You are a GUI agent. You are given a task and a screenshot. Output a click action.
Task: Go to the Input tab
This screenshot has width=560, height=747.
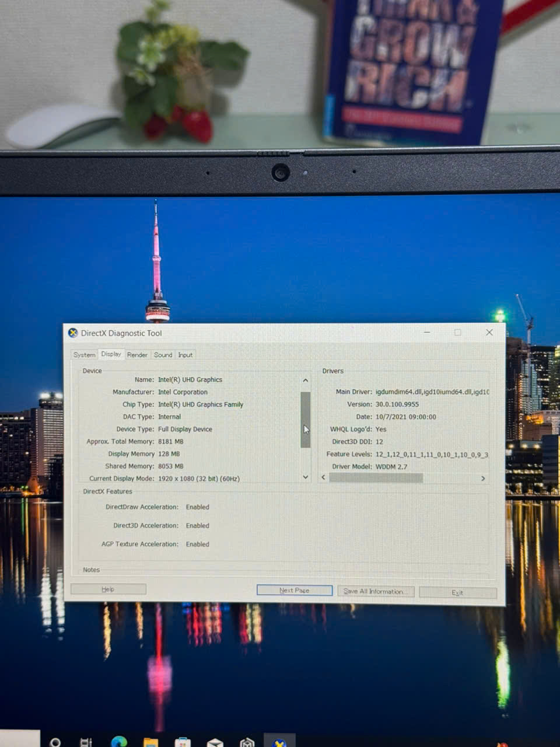click(x=185, y=355)
